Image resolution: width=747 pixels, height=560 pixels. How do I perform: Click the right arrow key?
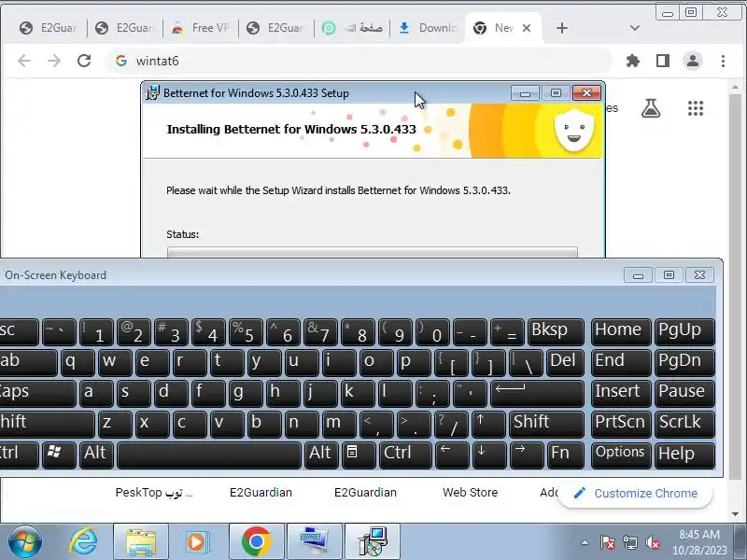pos(527,455)
